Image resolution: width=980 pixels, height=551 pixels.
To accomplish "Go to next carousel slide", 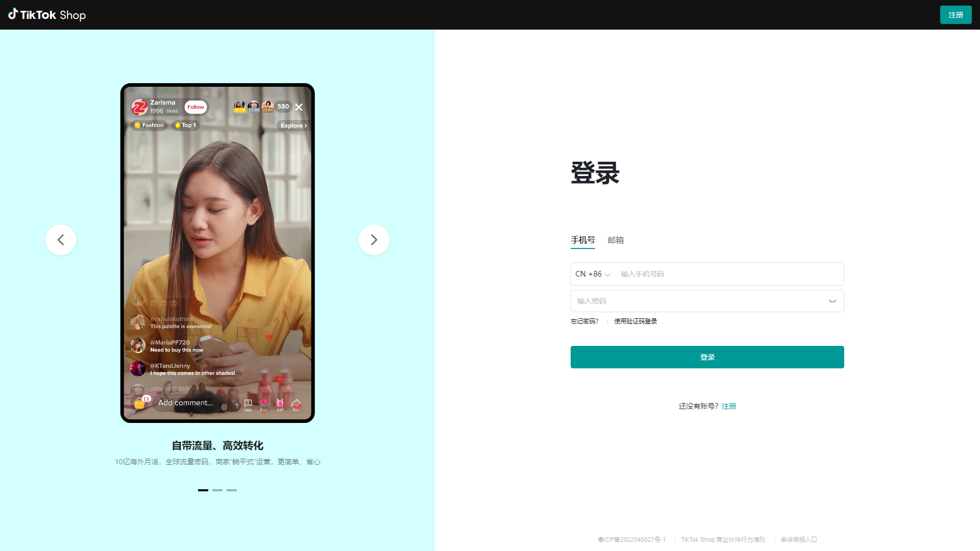I will click(374, 239).
